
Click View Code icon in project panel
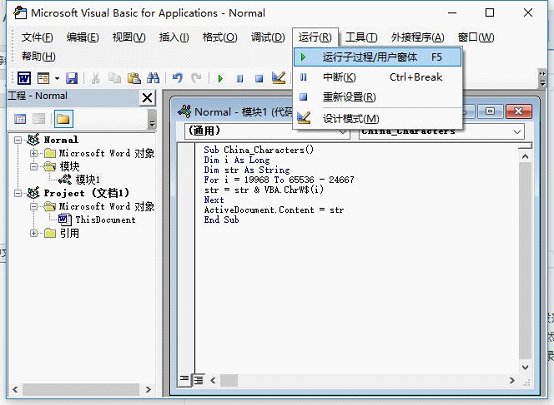20,119
